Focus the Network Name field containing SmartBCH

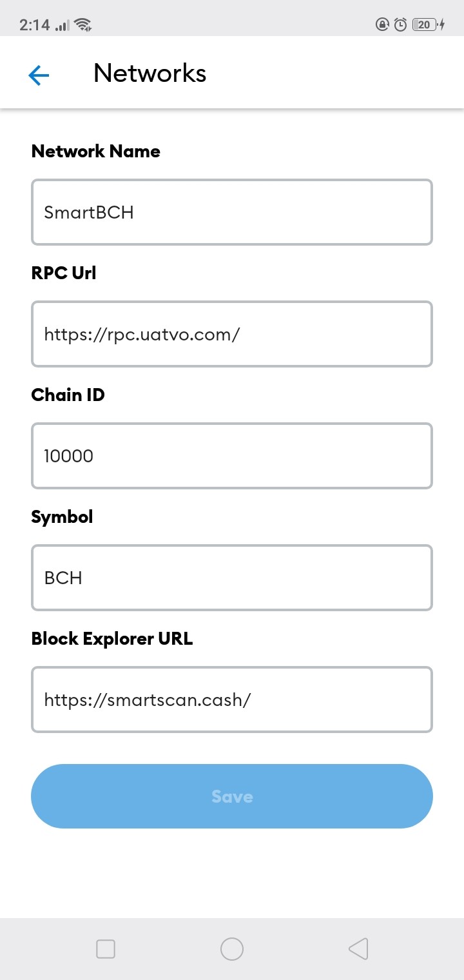coord(232,212)
